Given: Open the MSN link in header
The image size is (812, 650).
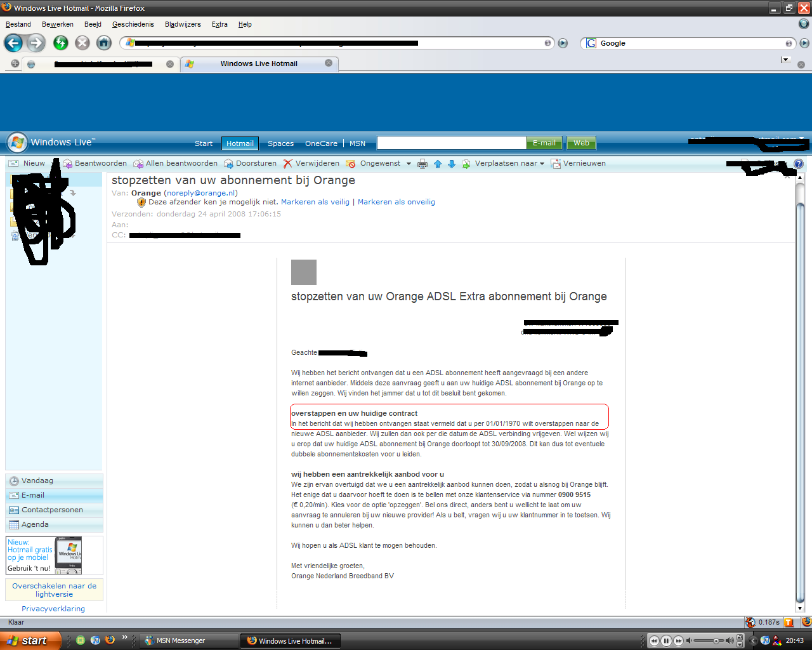Looking at the screenshot, I should [x=357, y=143].
